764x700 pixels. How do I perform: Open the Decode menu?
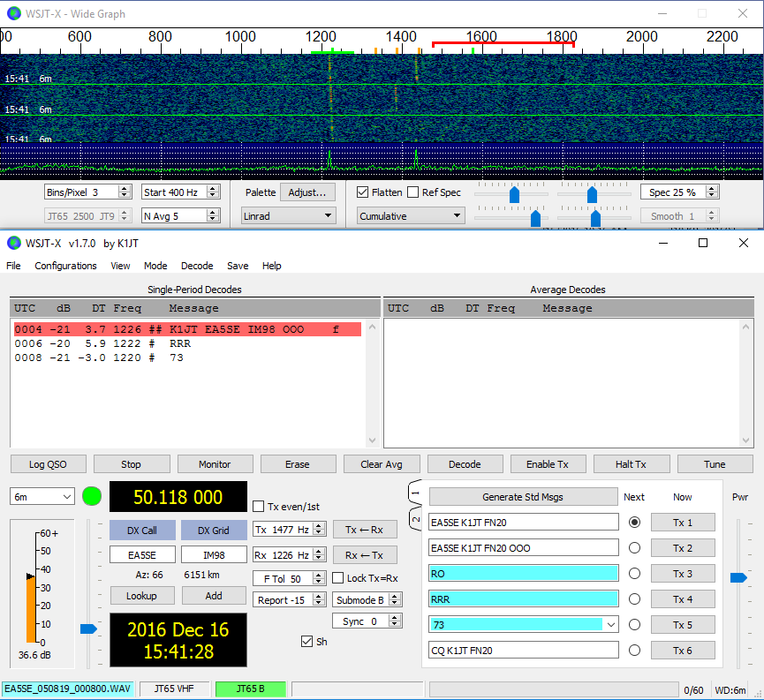pos(197,266)
